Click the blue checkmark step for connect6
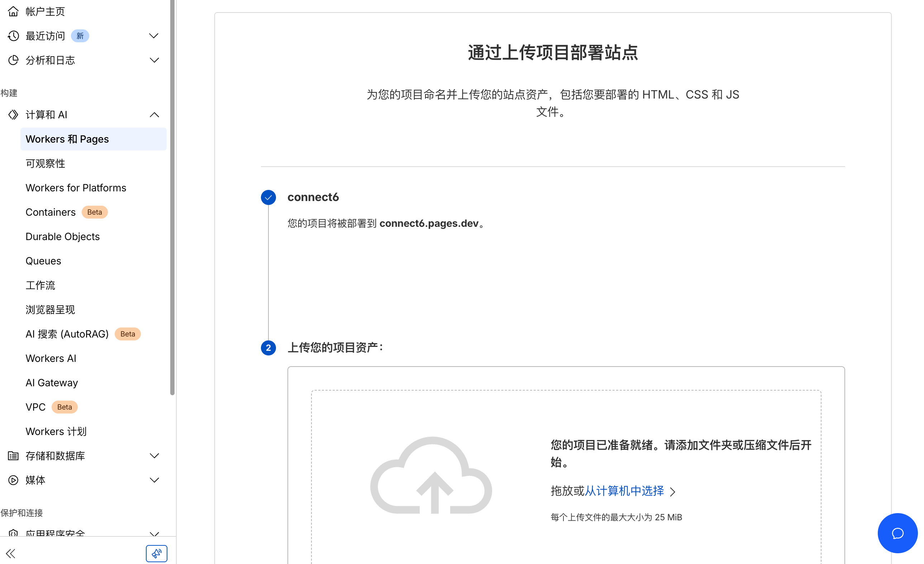Viewport: 924px width, 564px height. pyautogui.click(x=268, y=197)
